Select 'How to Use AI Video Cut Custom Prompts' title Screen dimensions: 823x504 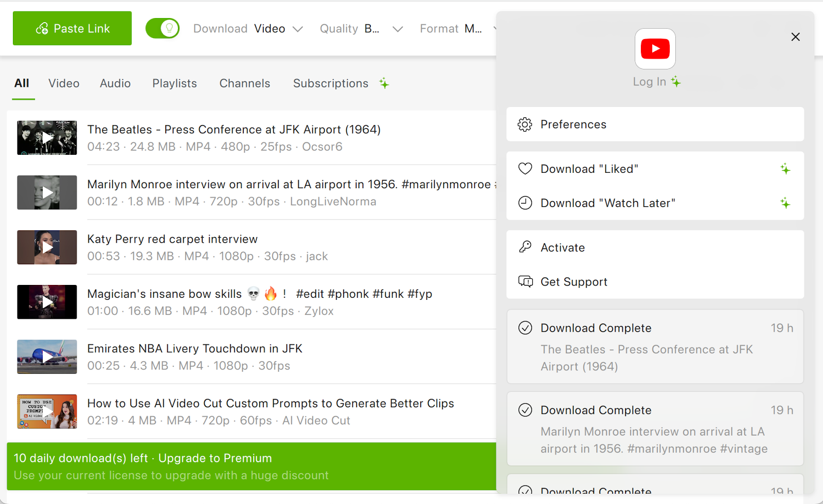tap(271, 403)
